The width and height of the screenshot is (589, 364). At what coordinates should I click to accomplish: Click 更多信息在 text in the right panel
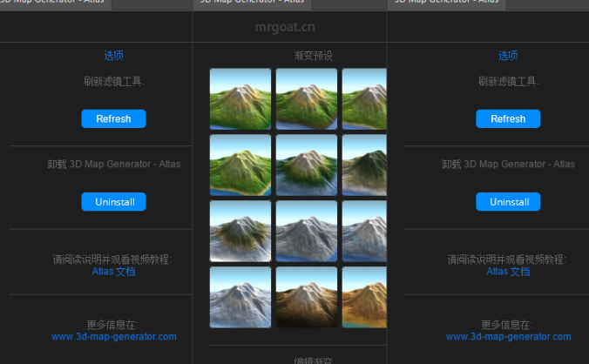point(507,325)
